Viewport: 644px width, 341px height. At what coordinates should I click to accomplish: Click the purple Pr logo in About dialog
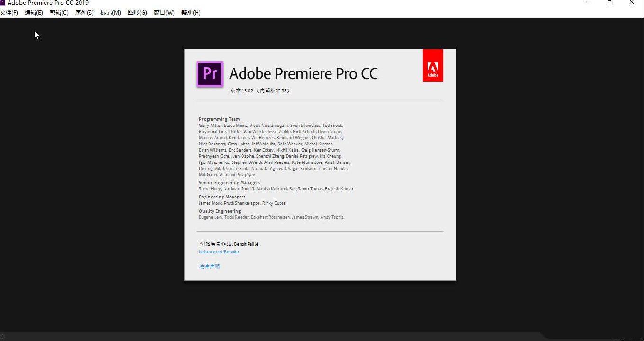[209, 74]
